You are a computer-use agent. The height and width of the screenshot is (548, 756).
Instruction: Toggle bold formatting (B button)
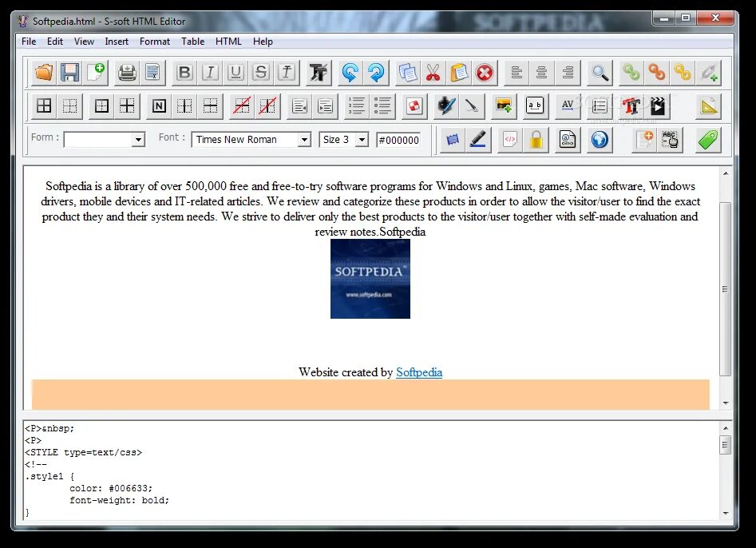[184, 73]
